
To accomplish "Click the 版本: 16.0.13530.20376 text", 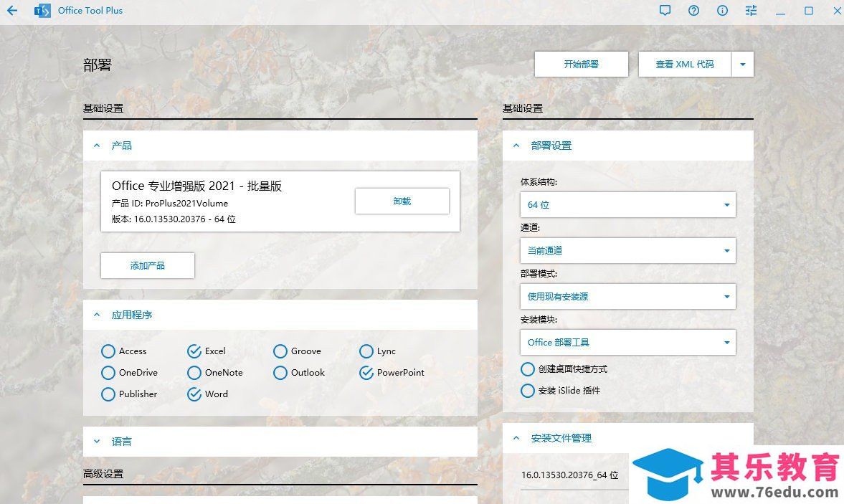I will tap(174, 219).
